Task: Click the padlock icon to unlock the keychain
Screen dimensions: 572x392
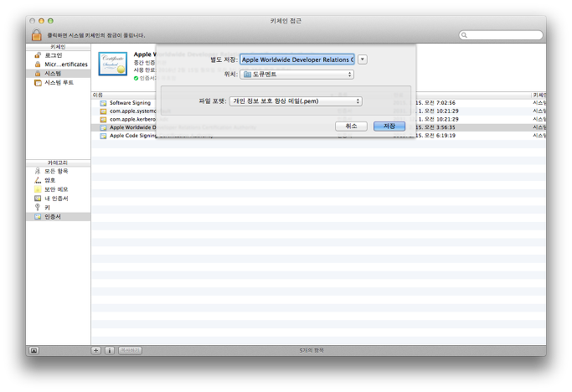Action: [36, 34]
